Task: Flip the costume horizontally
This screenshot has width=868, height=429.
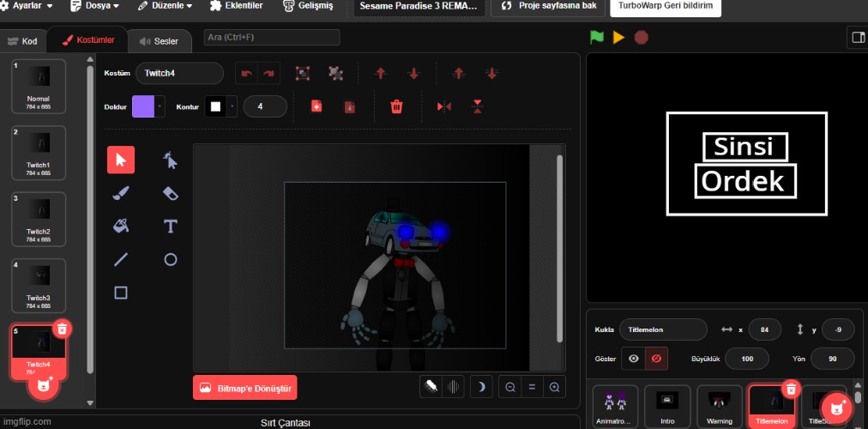Action: tap(443, 106)
